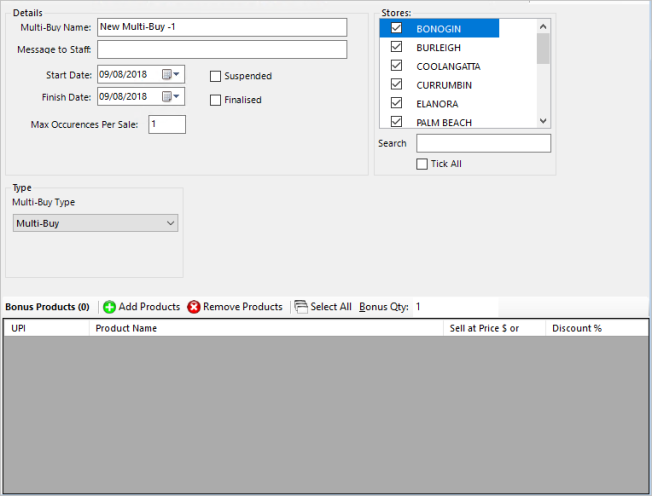Click in the Multi-Buy Name field
652x496 pixels.
221,27
